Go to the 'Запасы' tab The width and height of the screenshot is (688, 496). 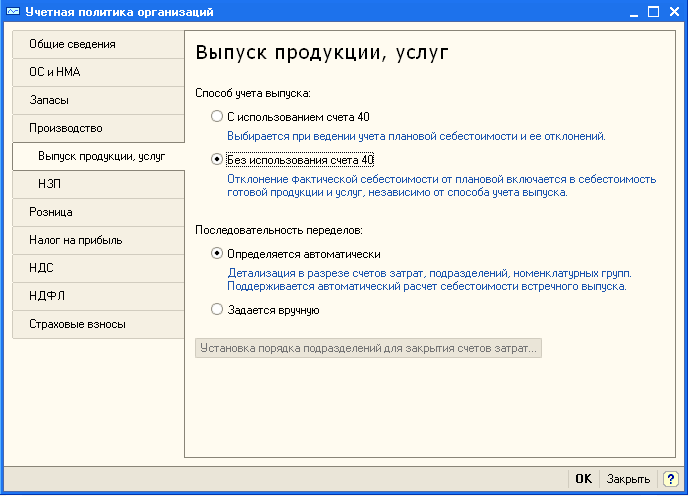click(98, 101)
